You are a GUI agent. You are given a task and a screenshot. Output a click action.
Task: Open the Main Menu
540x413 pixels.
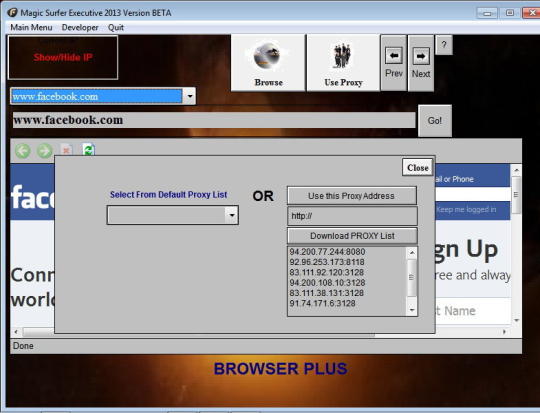tap(31, 27)
